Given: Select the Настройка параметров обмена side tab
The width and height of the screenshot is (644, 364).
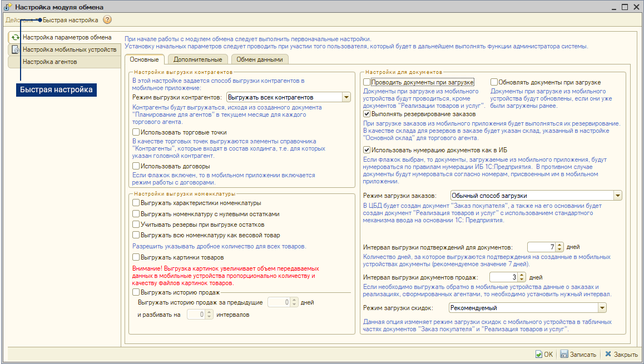Looking at the screenshot, I should [x=65, y=37].
